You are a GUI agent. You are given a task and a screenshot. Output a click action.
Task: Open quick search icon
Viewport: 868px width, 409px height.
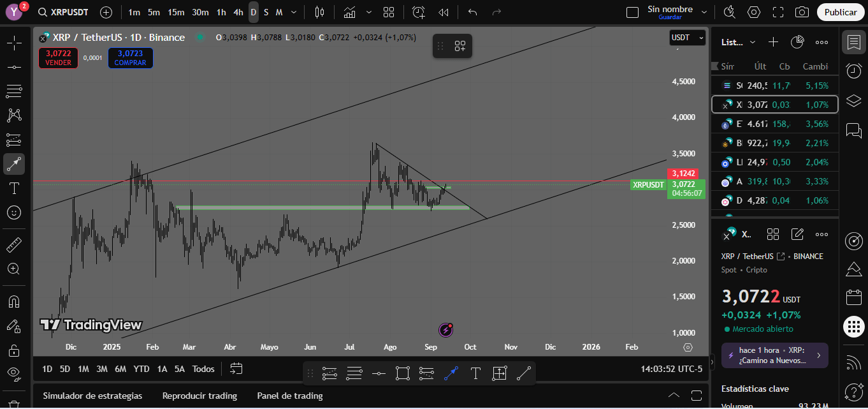coord(730,12)
